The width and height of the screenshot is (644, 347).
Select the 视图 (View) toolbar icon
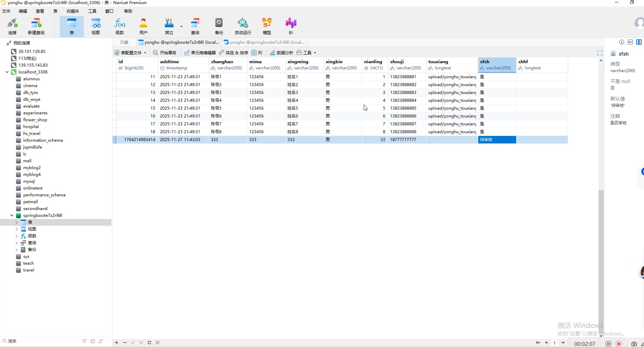coord(96,27)
